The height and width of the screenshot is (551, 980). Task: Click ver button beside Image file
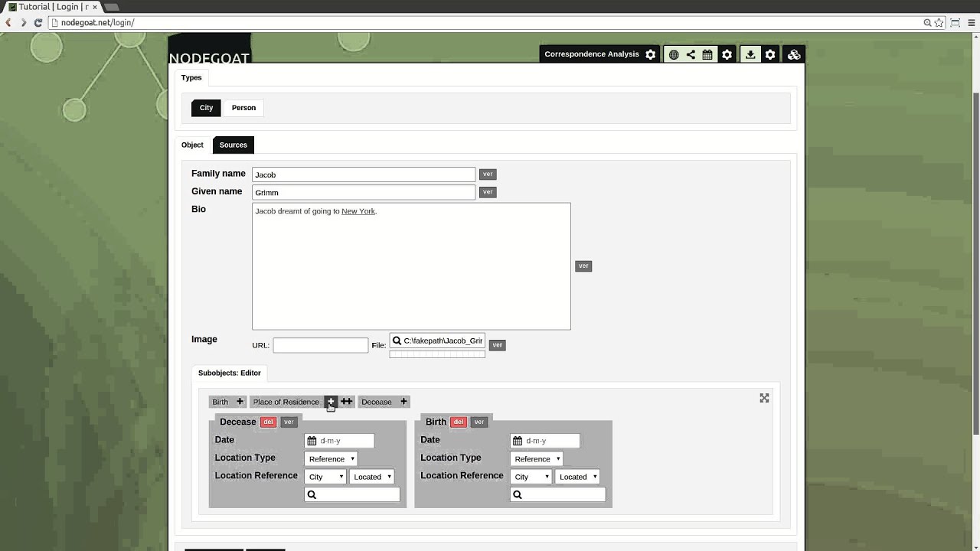[497, 345]
